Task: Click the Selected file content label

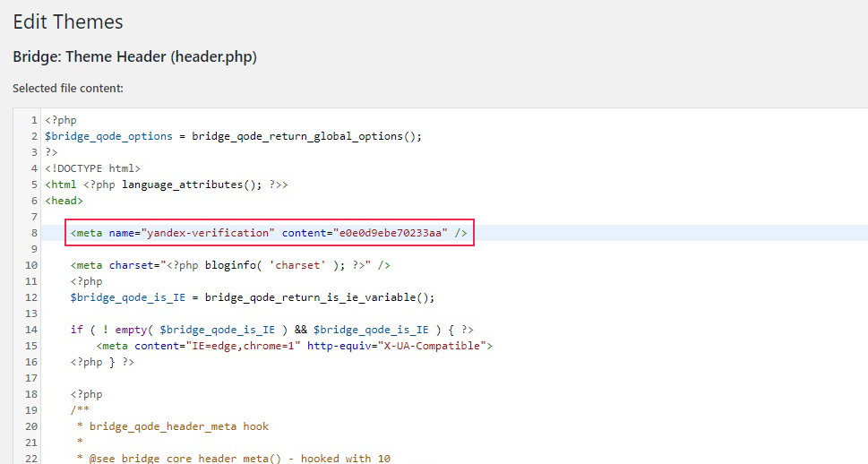Action: pyautogui.click(x=68, y=89)
